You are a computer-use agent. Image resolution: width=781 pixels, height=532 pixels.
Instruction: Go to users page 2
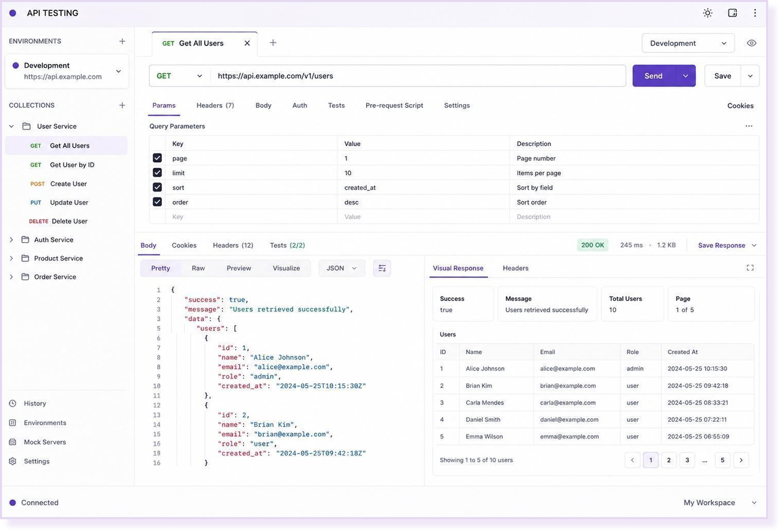(x=669, y=460)
